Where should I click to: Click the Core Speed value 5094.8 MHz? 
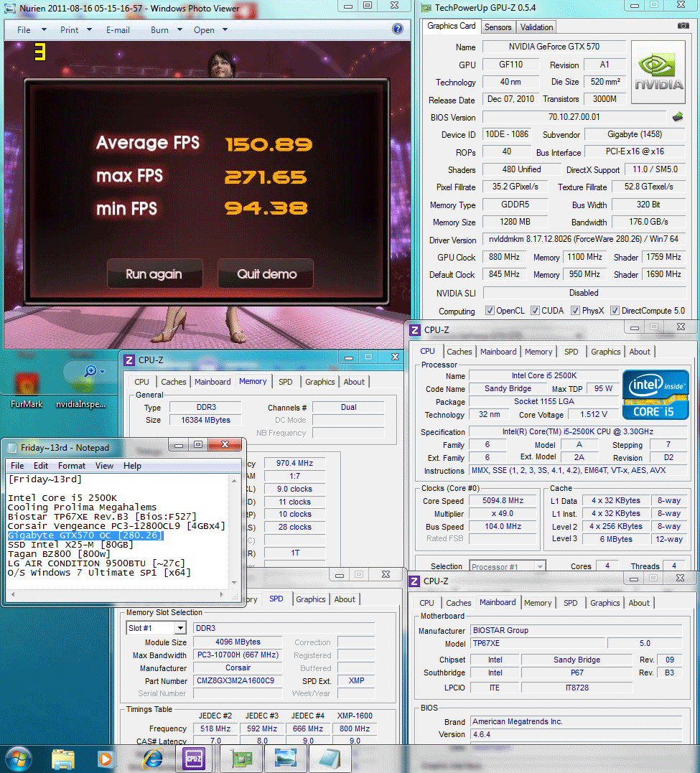pyautogui.click(x=503, y=500)
